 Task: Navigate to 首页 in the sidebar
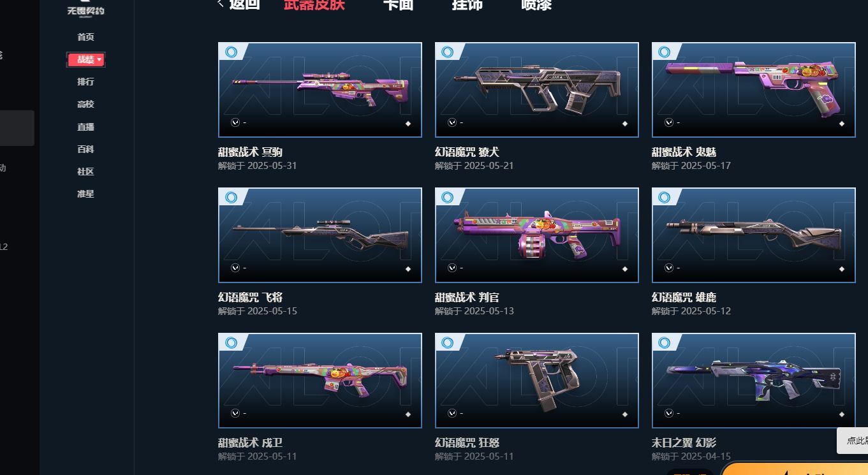pyautogui.click(x=85, y=37)
